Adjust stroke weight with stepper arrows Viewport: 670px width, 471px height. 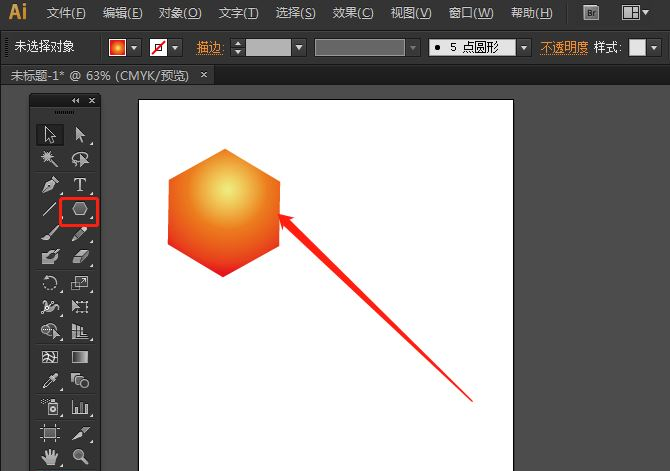pos(238,47)
